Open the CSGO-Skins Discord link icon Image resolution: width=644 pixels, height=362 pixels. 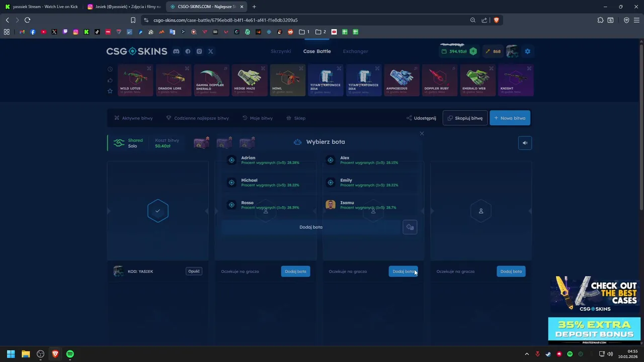pos(176,51)
